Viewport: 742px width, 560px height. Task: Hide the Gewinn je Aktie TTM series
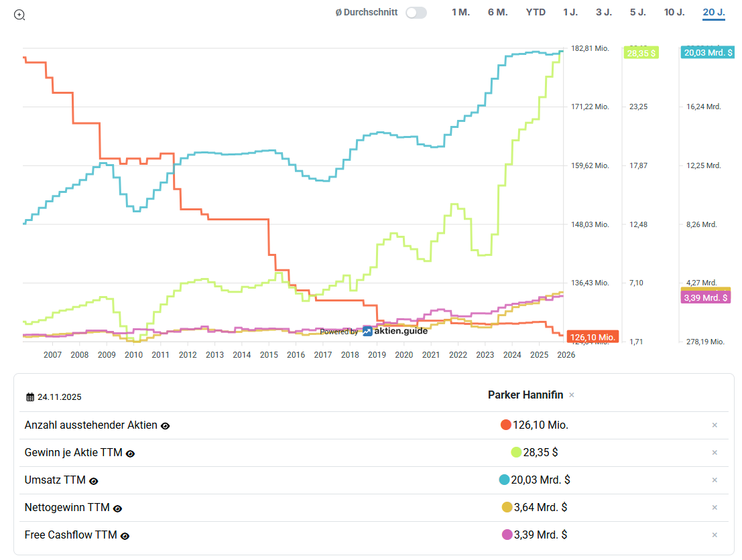point(131,453)
